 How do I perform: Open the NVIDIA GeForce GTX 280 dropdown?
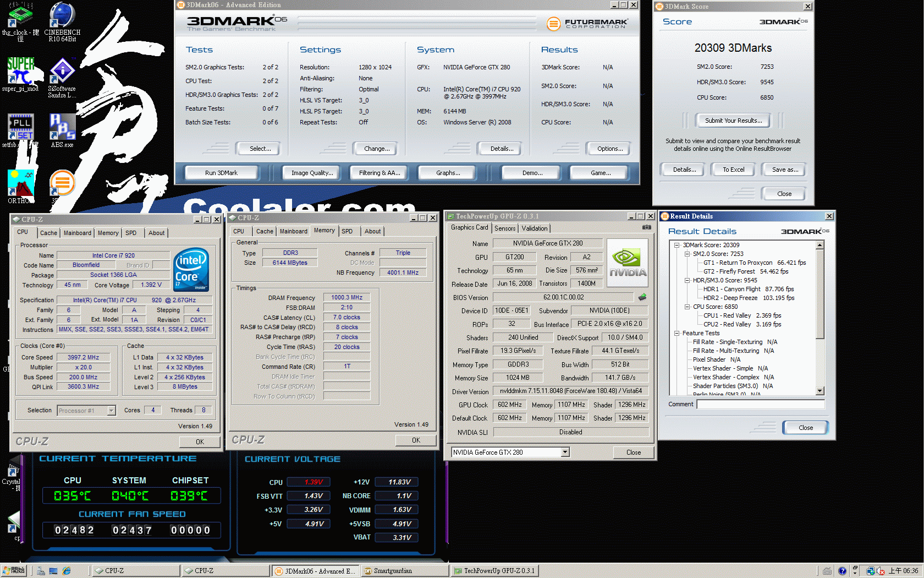[565, 452]
